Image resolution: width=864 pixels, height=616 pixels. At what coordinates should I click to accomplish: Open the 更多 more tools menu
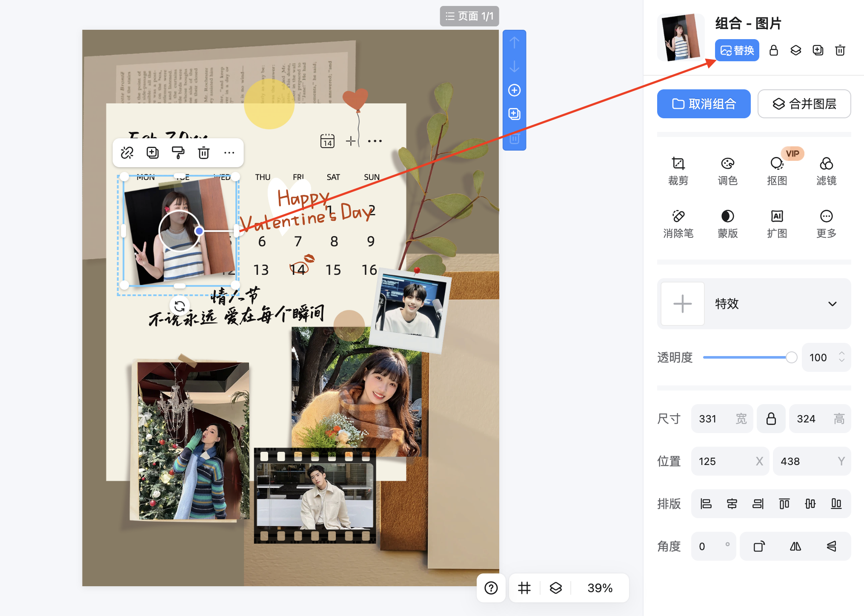pyautogui.click(x=826, y=223)
